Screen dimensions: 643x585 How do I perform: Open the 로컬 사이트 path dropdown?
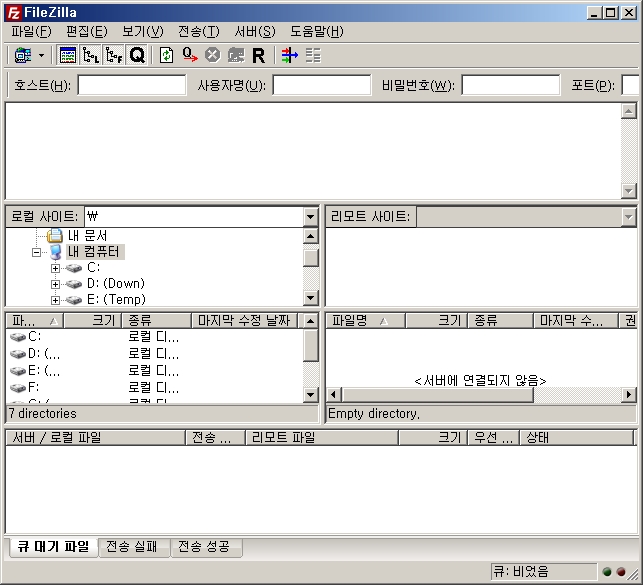tap(310, 216)
